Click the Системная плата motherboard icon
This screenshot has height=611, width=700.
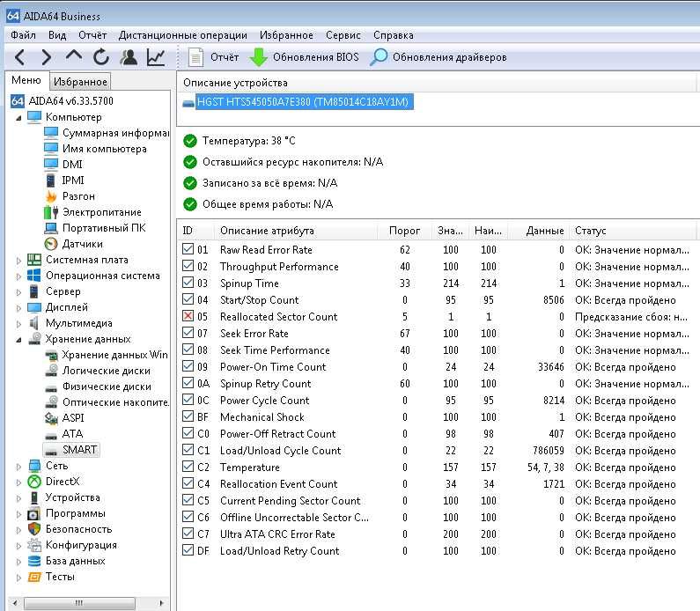point(34,260)
